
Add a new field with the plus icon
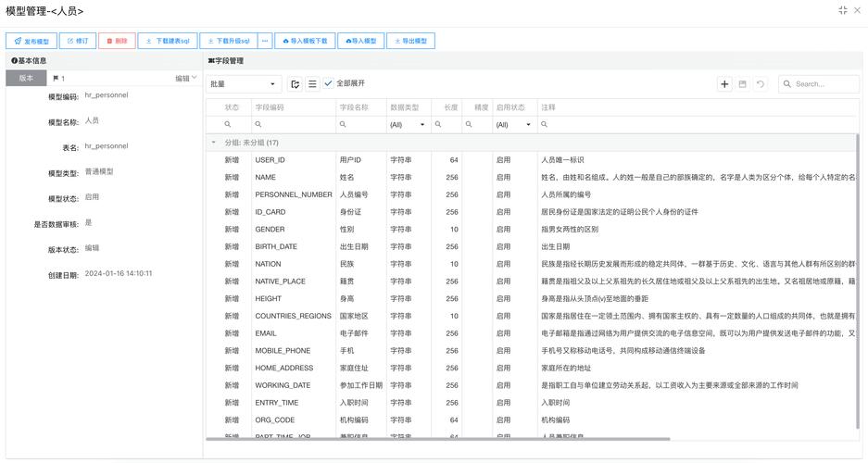click(x=724, y=84)
